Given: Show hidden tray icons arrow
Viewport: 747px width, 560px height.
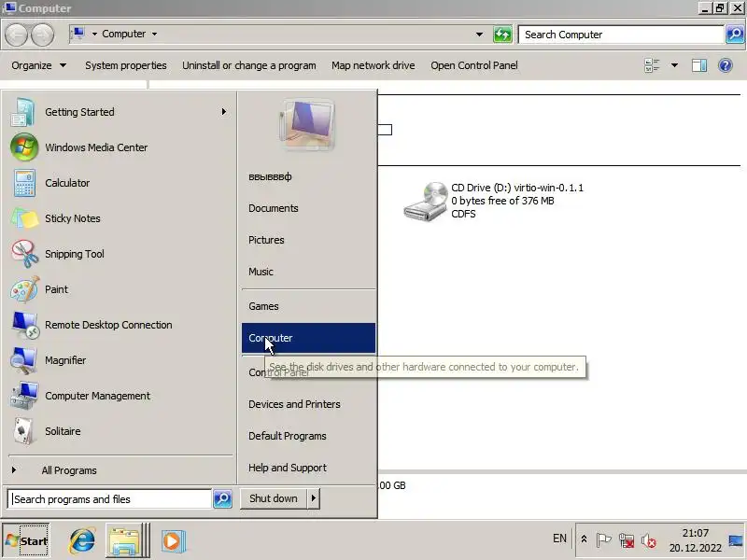Looking at the screenshot, I should [584, 539].
